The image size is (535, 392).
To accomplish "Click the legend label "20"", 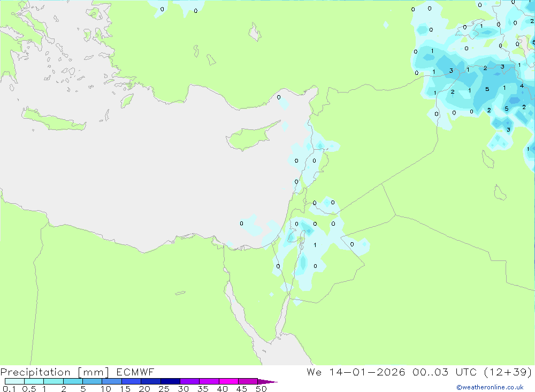I will [x=144, y=389].
